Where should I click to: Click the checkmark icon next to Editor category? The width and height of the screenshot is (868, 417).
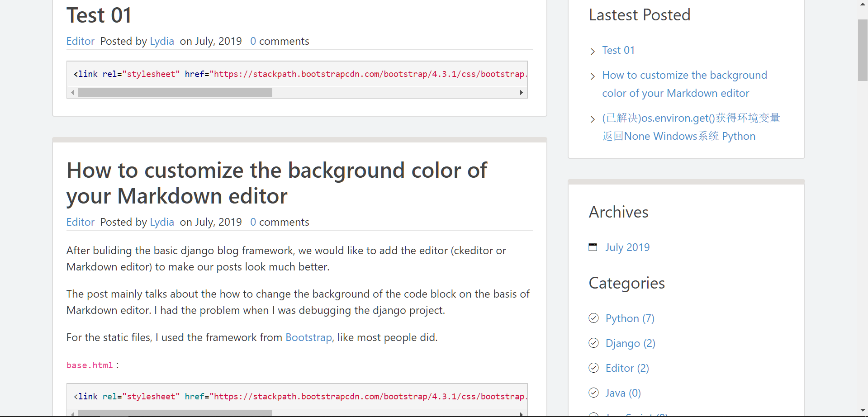click(x=594, y=368)
